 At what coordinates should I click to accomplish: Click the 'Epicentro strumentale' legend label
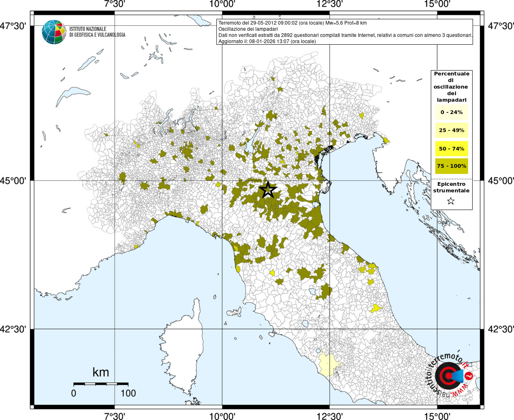[451, 187]
